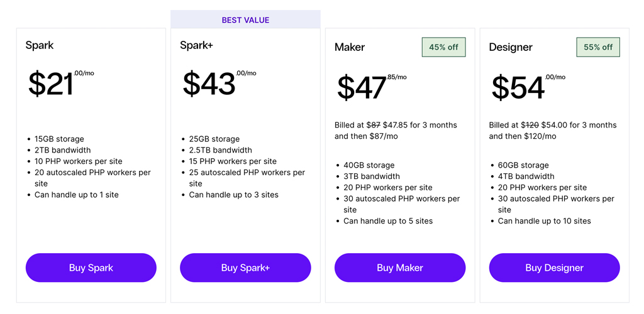This screenshot has height=314, width=644.
Task: Click the Buy Spark button
Action: pos(91,268)
